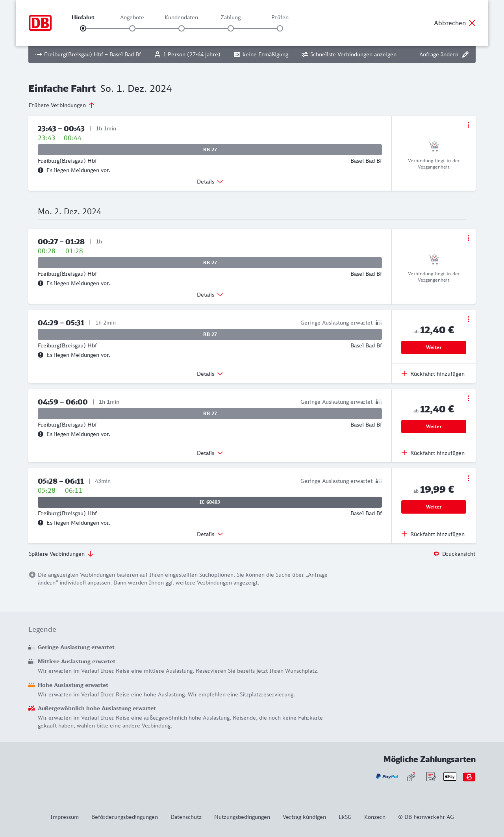Click the DB logo
The height and width of the screenshot is (837, 504).
coord(40,23)
